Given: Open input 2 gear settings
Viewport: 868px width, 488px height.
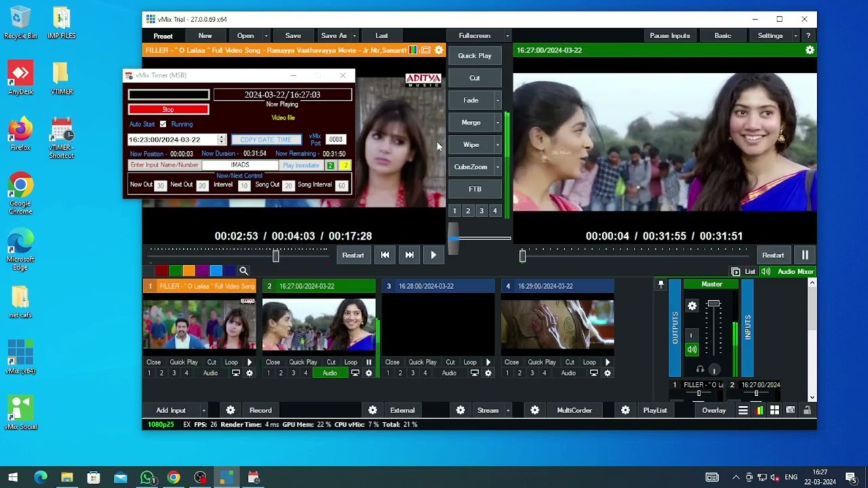Looking at the screenshot, I should coord(369,373).
